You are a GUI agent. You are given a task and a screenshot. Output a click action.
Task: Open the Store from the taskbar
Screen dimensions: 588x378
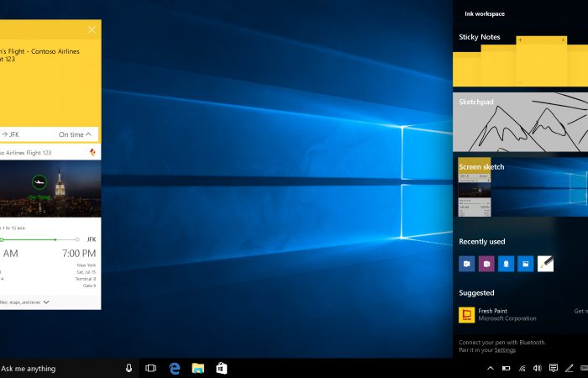(x=222, y=368)
